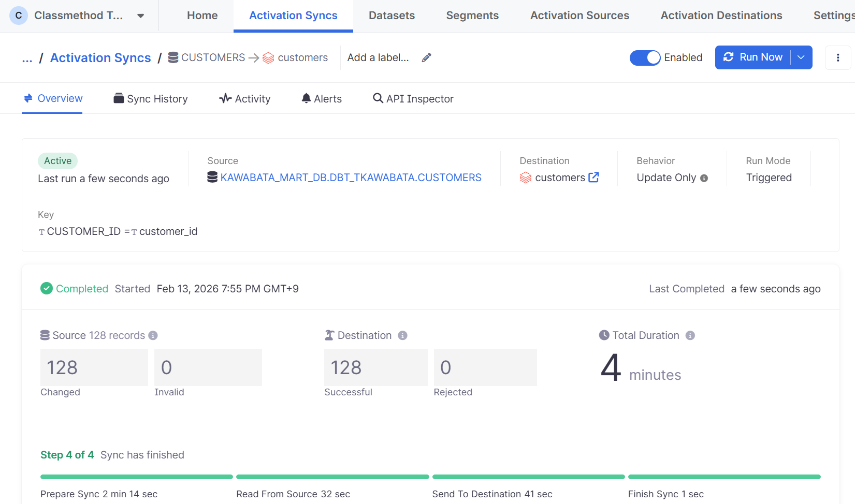Click info icon next to Update Only
The width and height of the screenshot is (855, 504).
coord(704,178)
